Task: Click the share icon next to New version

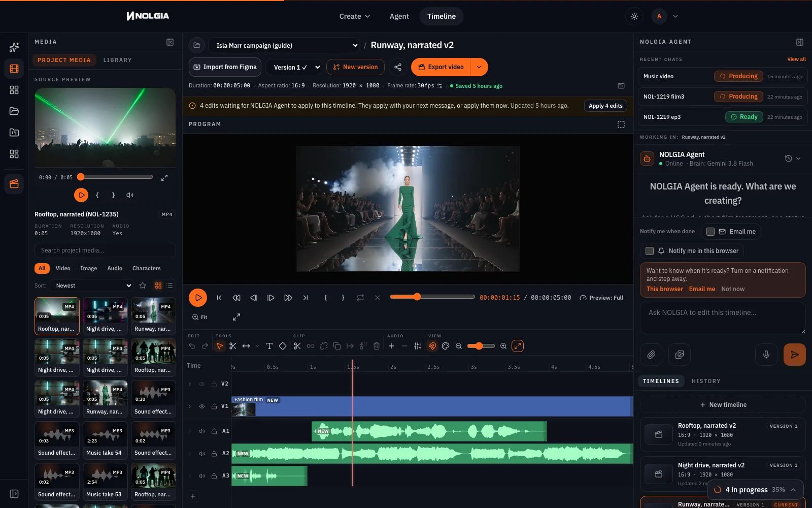Action: coord(398,67)
